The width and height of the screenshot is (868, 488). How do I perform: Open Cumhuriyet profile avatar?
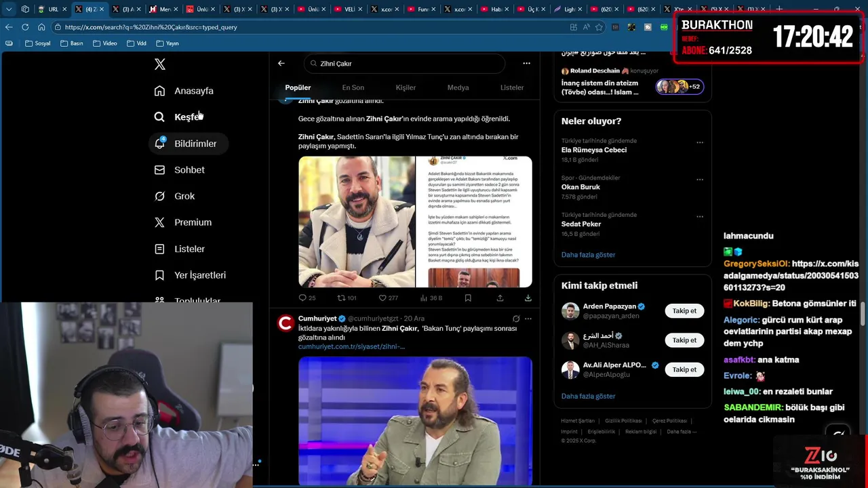tap(285, 323)
